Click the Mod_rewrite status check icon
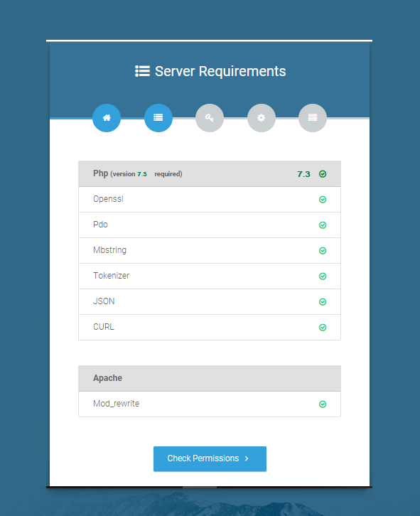Screen dimensions: 420x516 (x=323, y=404)
